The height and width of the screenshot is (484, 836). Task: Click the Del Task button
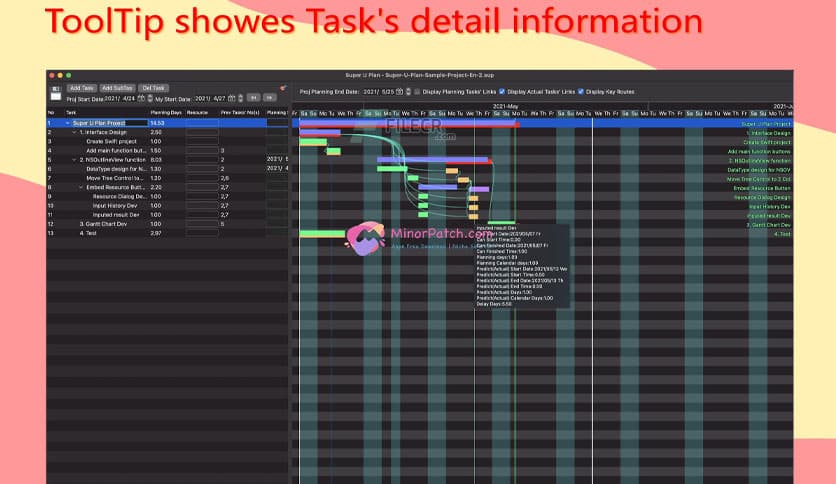tap(152, 88)
